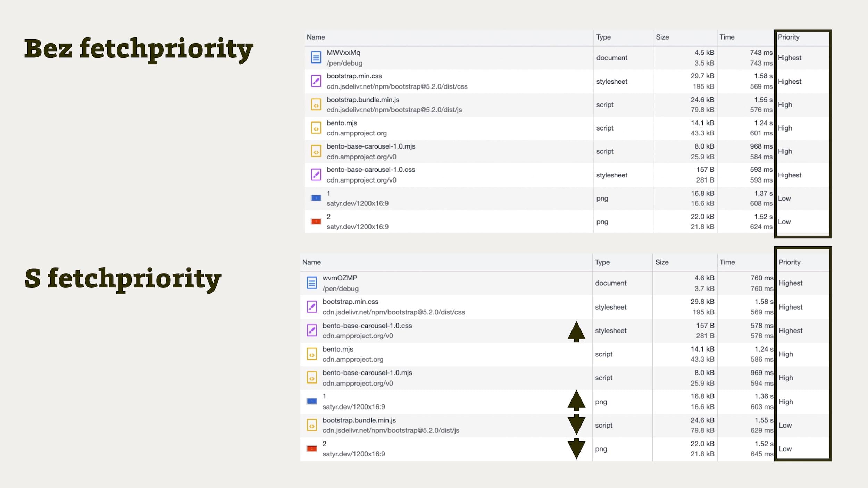Viewport: 868px width, 488px height.
Task: Click the down arrow on the bootstrap.bundle.min.js row
Action: click(576, 424)
